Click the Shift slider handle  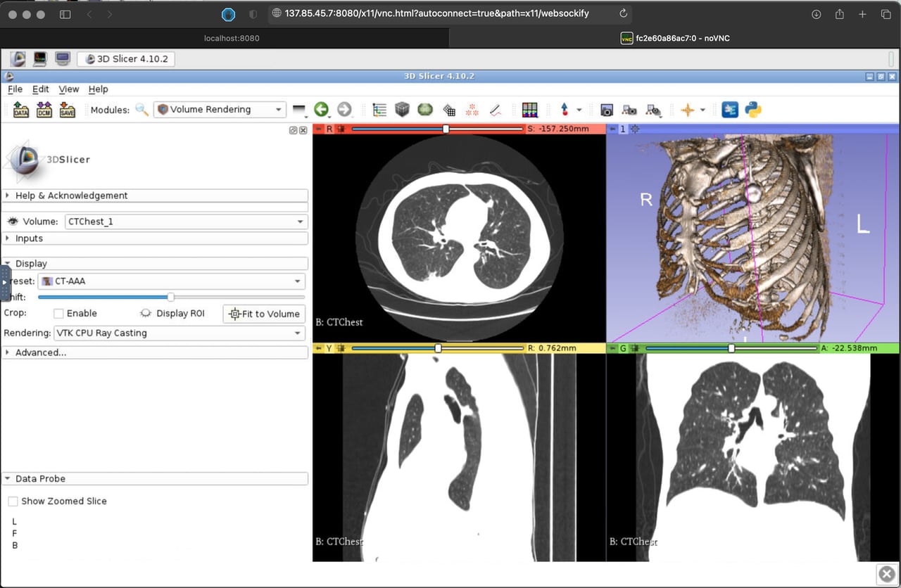[170, 298]
